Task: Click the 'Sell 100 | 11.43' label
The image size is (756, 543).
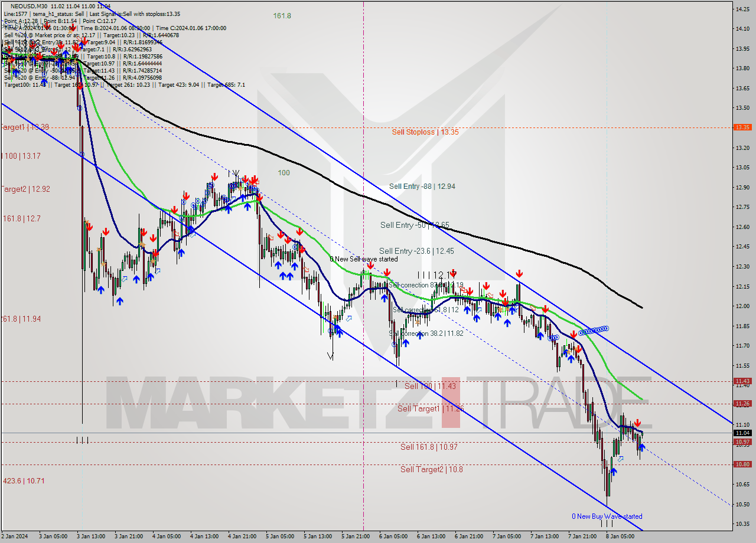Action: (x=430, y=386)
